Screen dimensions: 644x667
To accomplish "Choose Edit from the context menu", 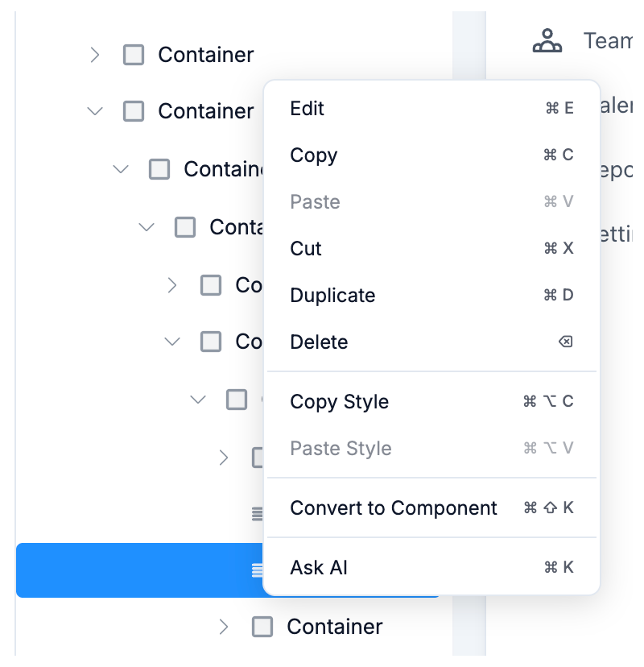I will click(x=308, y=109).
